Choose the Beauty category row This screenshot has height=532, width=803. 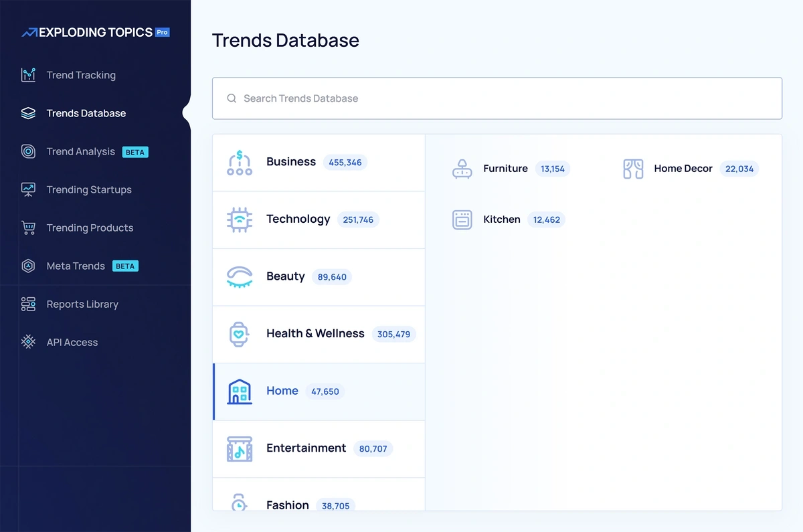click(319, 277)
